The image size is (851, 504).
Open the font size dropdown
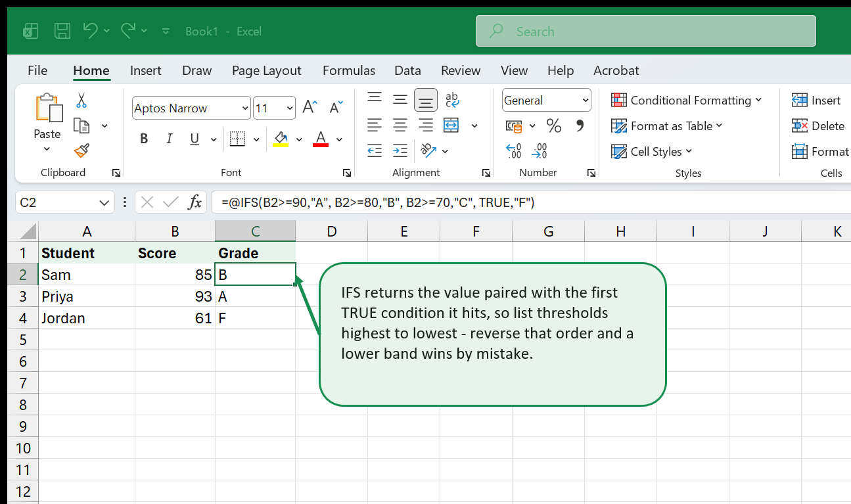point(290,108)
